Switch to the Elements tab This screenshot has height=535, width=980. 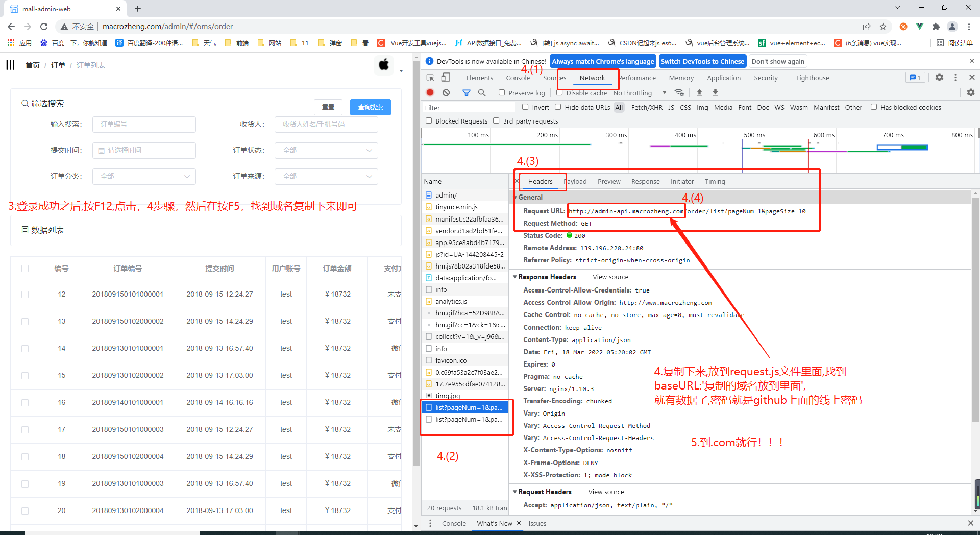tap(479, 78)
